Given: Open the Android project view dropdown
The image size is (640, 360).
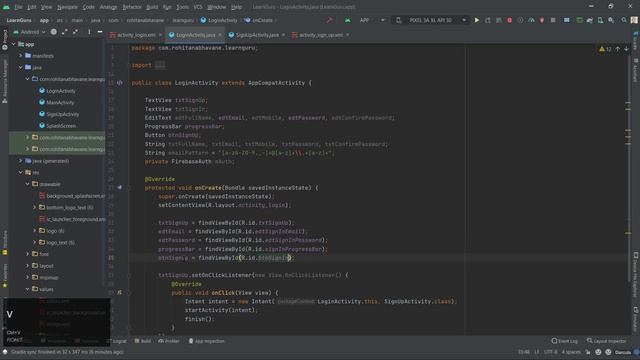Looking at the screenshot, I should (29, 32).
